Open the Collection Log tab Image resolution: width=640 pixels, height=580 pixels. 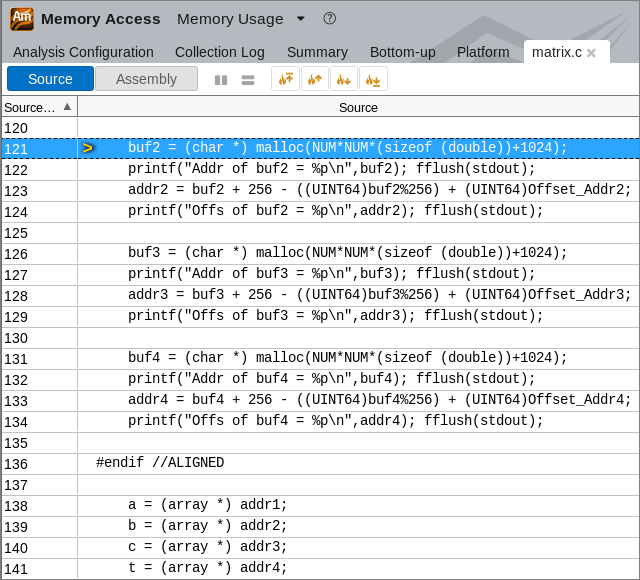click(220, 52)
